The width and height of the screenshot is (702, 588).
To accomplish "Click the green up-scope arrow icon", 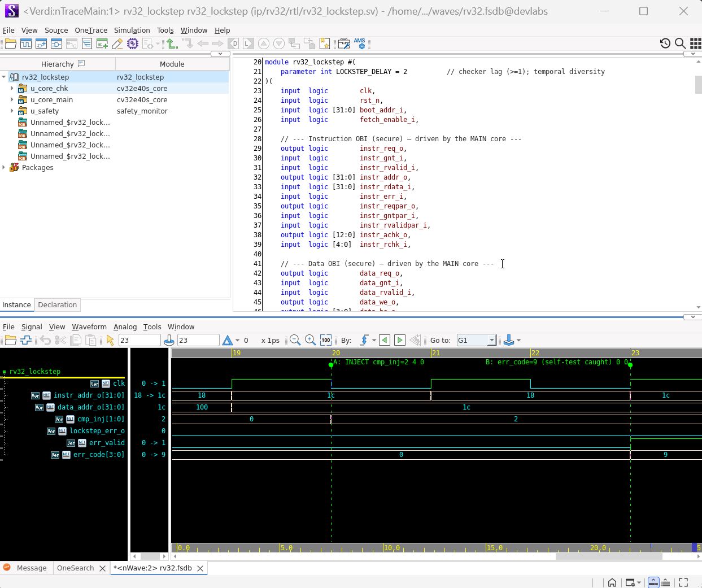I will (x=172, y=43).
